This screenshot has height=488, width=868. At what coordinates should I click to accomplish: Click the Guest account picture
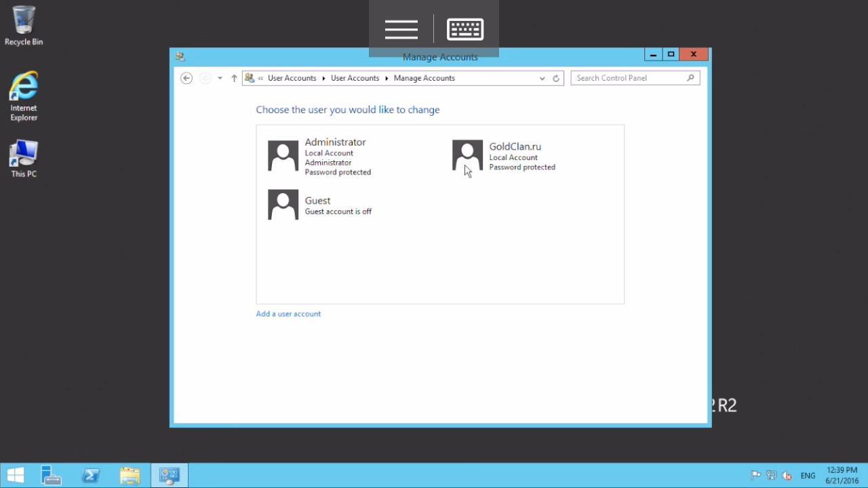(283, 205)
